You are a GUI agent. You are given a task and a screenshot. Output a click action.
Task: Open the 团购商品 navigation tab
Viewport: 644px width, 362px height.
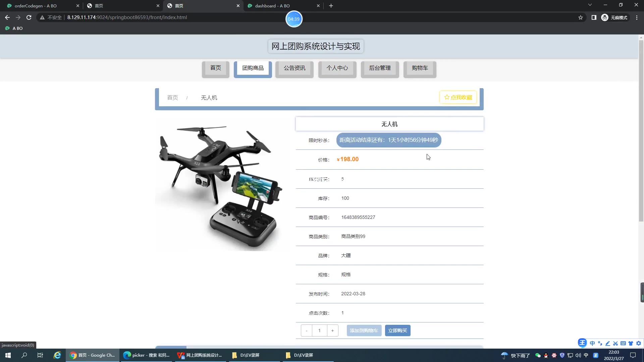click(253, 68)
